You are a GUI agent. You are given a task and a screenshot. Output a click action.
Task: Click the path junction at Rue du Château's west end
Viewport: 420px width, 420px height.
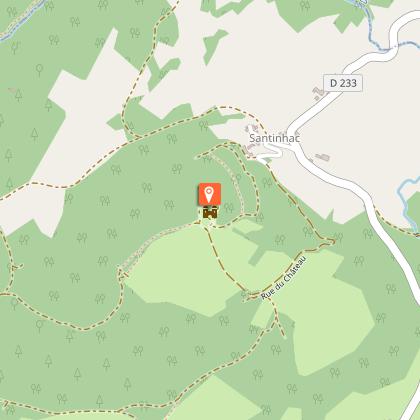click(x=247, y=296)
